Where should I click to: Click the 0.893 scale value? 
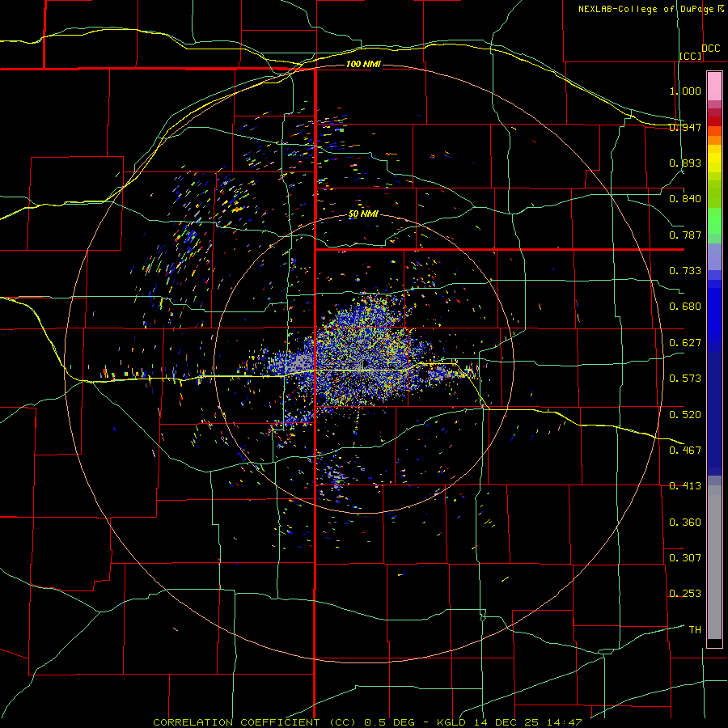click(x=685, y=163)
